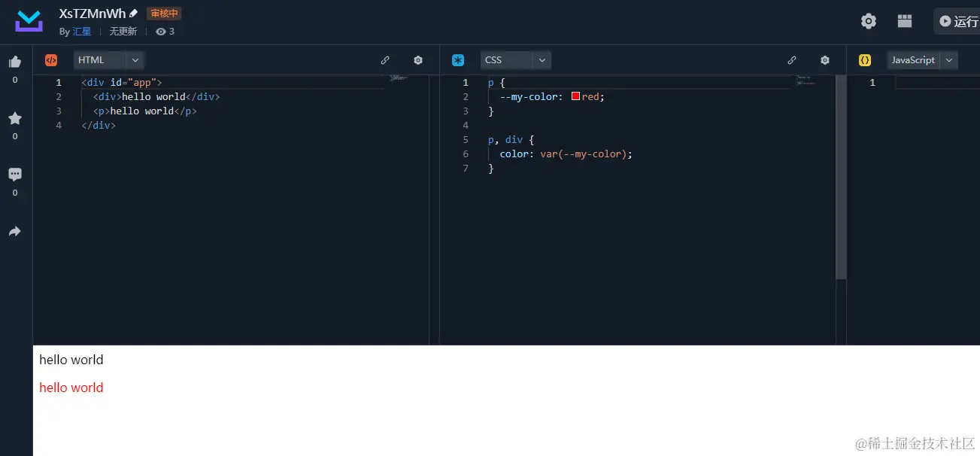Viewport: 980px width, 456px height.
Task: Click the black 'hello world' preview text
Action: coord(71,360)
